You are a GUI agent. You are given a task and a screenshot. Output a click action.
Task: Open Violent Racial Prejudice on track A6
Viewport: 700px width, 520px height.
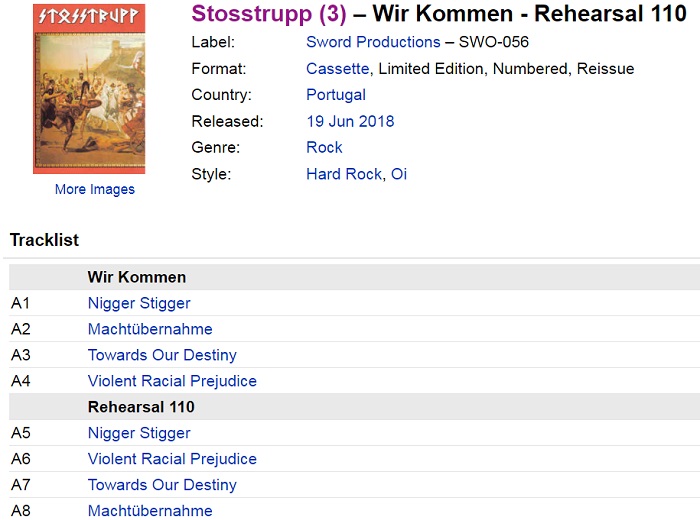pos(172,459)
